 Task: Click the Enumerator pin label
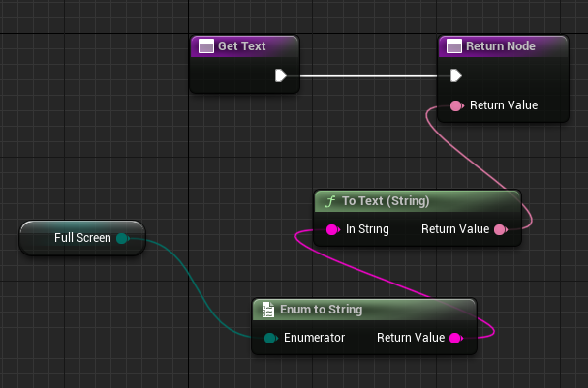314,338
